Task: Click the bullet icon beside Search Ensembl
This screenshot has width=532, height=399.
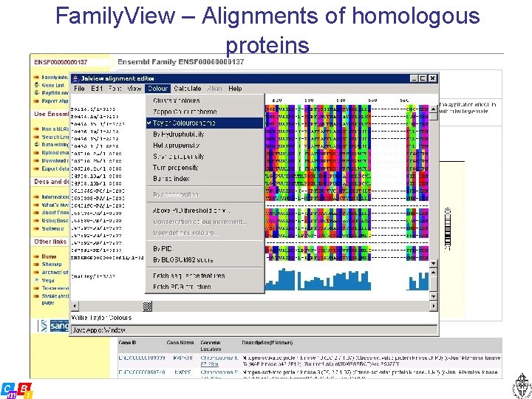Action: [37, 137]
